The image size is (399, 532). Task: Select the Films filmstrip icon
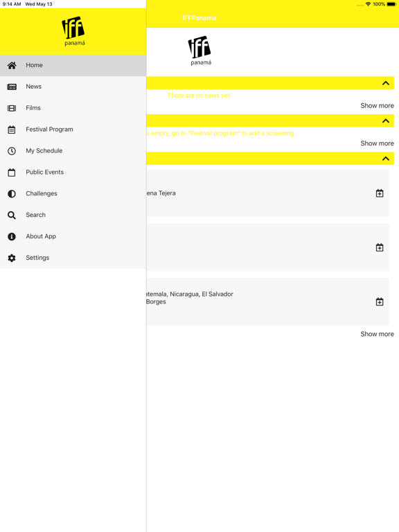[12, 108]
